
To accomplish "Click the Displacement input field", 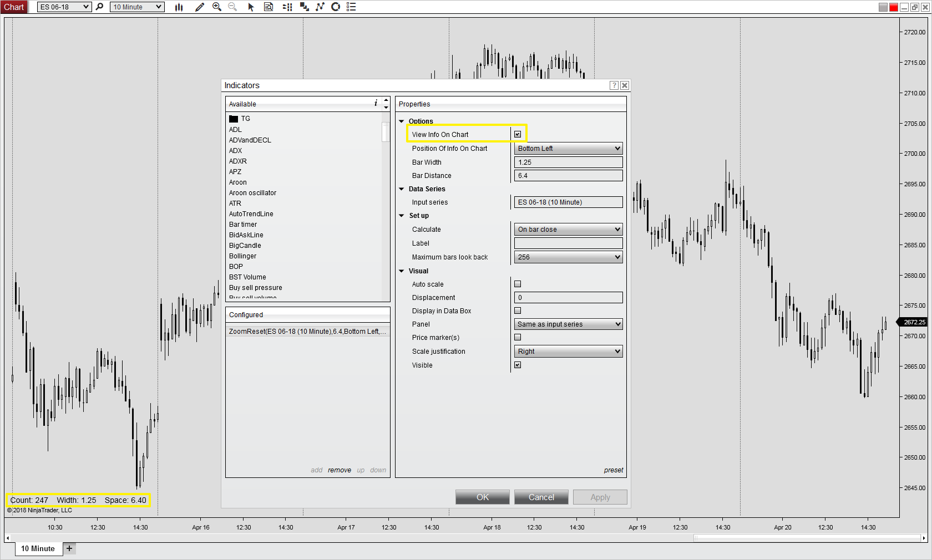I will pyautogui.click(x=569, y=298).
